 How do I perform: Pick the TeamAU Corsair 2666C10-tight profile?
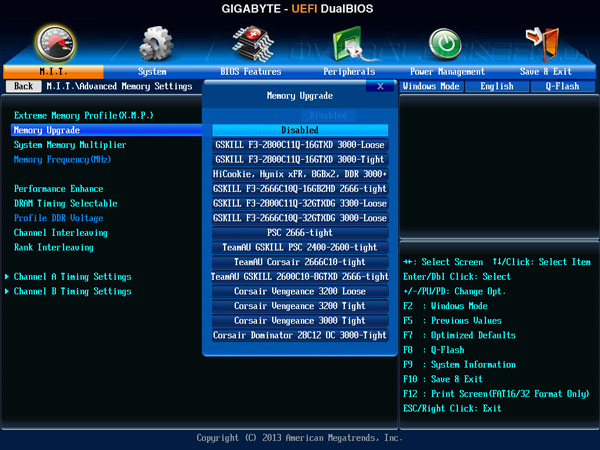[x=300, y=262]
